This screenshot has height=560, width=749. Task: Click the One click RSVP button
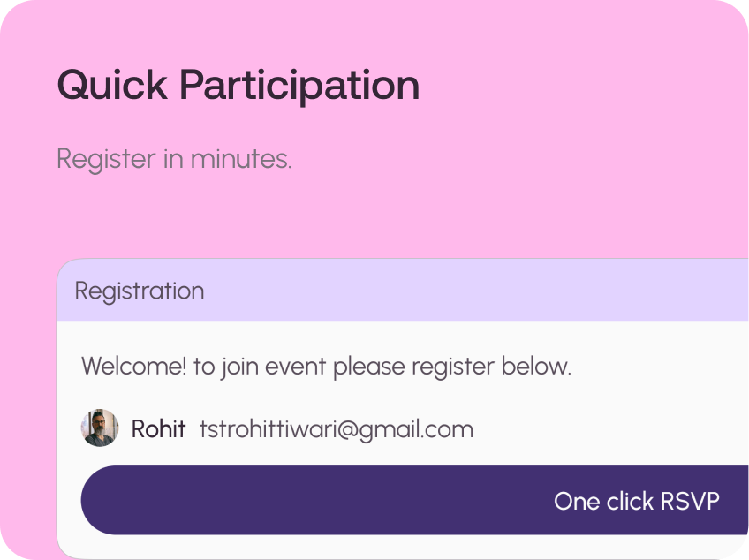(414, 501)
